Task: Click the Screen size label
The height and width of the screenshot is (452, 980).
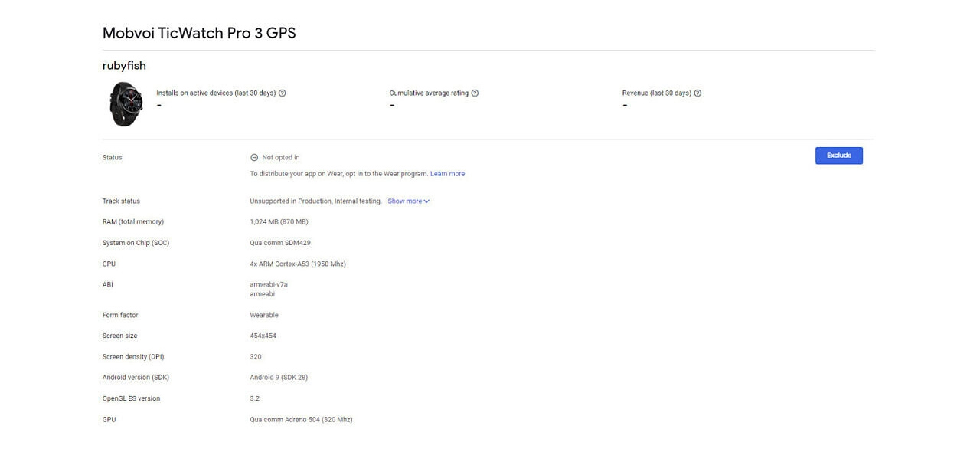Action: click(119, 336)
